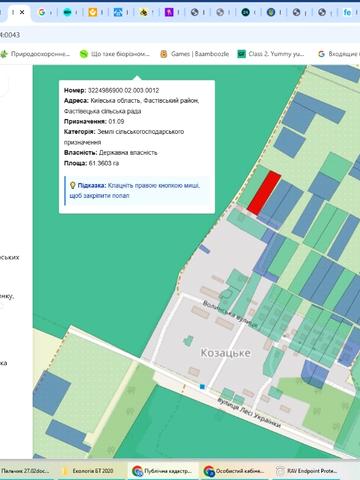Click the вулиця Лесі Українки street label
The image size is (360, 480).
coord(249,413)
